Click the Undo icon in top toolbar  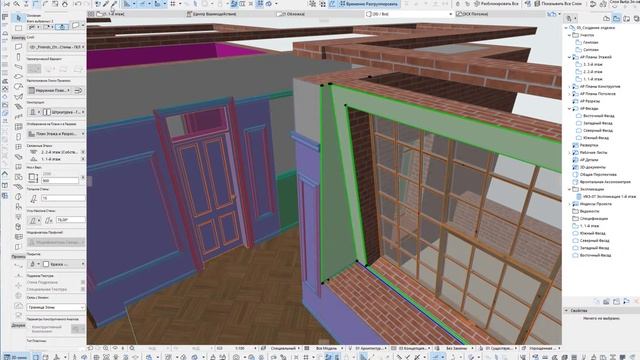(x=77, y=4)
